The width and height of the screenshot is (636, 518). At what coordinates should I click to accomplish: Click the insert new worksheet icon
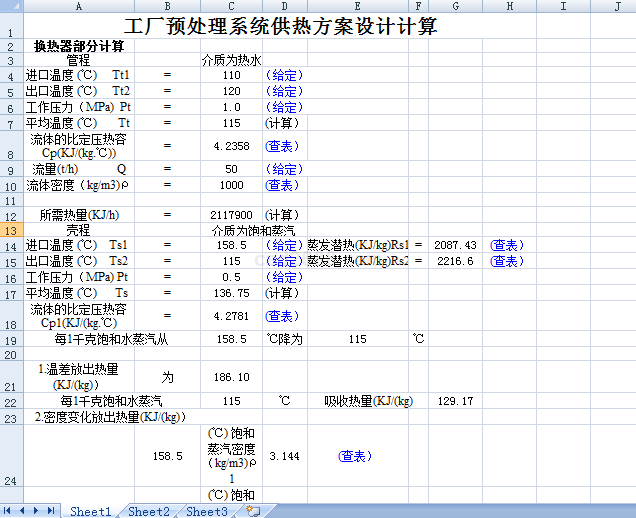252,511
